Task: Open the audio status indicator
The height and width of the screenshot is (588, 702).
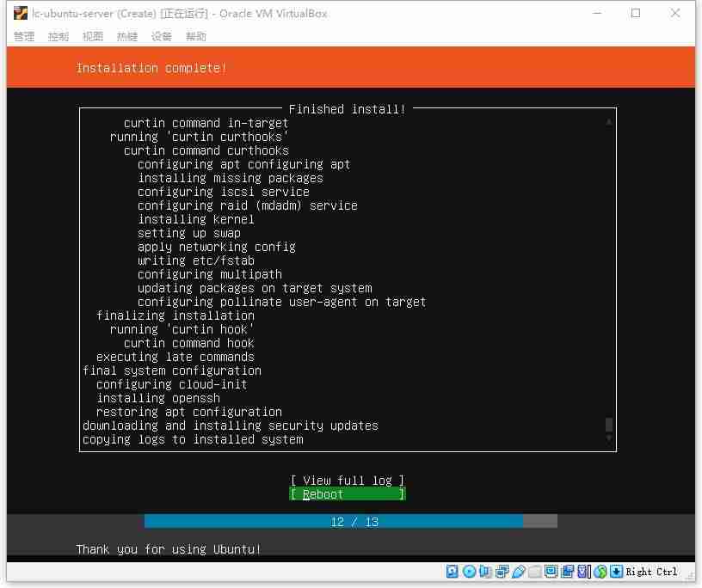Action: [x=485, y=571]
